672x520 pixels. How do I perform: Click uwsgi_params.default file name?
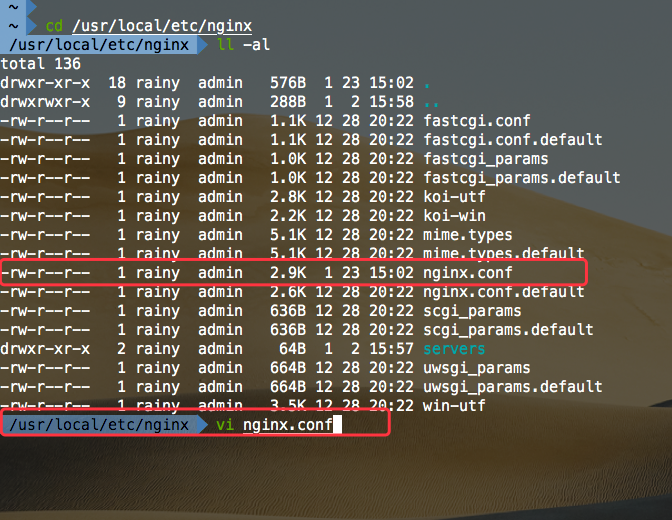click(513, 387)
